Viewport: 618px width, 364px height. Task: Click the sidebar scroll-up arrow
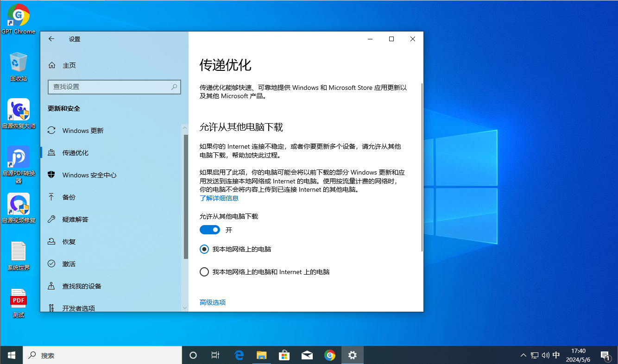(185, 128)
